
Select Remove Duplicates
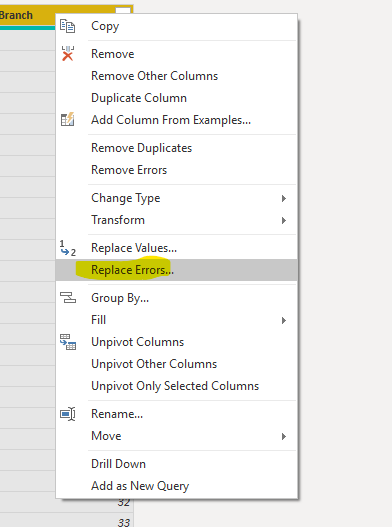point(177,148)
